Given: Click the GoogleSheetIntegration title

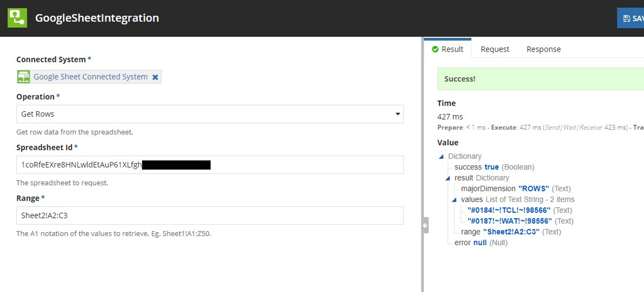Looking at the screenshot, I should tap(97, 18).
